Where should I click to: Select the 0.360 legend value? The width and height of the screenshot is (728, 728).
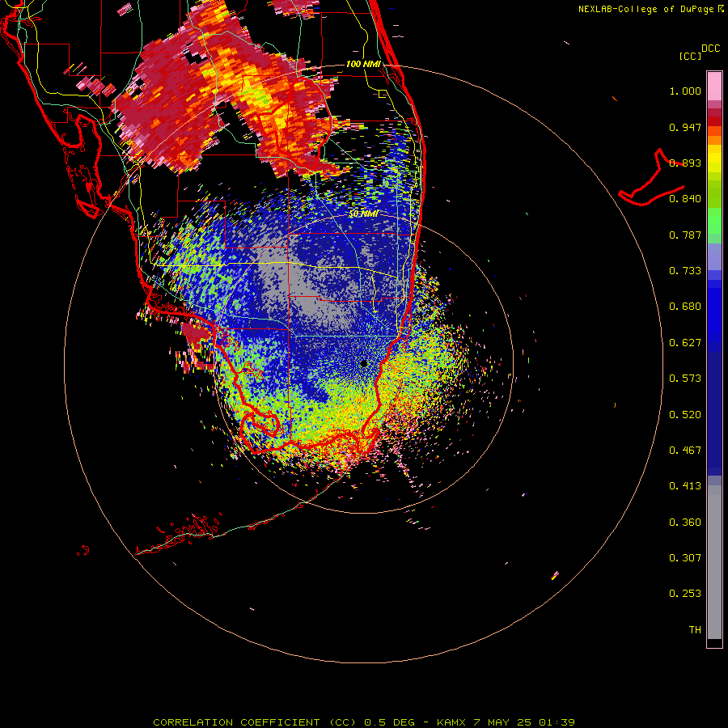click(x=685, y=523)
